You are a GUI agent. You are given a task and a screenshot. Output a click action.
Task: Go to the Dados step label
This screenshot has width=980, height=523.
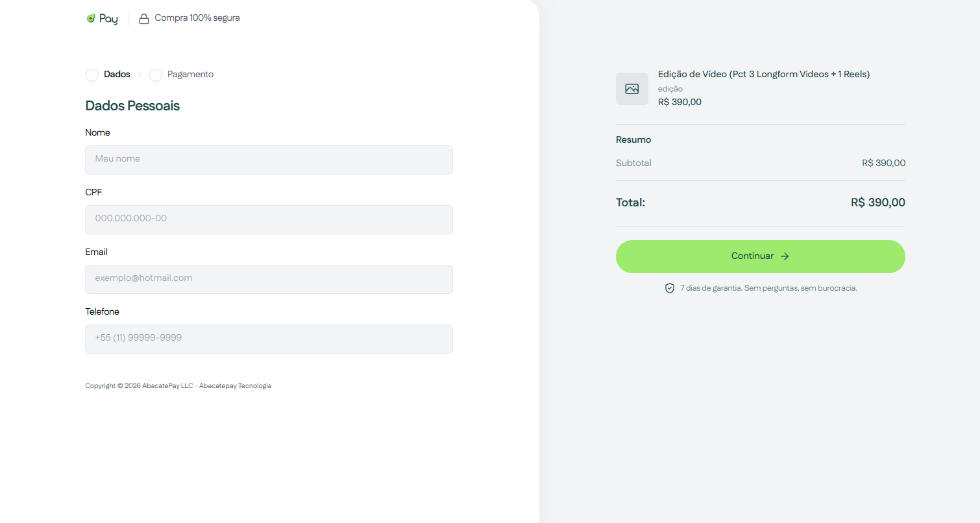coord(117,75)
